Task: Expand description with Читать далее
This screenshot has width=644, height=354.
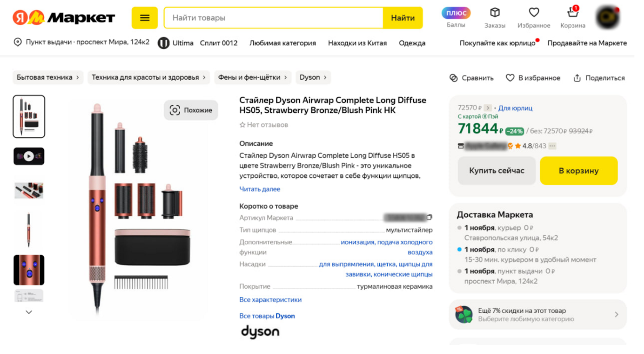Action: click(x=260, y=189)
